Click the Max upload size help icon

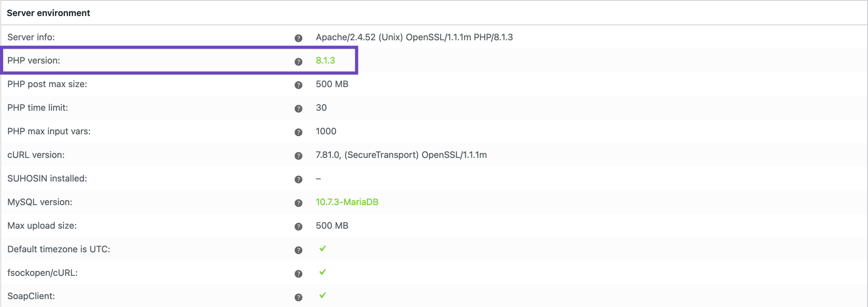[x=298, y=226]
